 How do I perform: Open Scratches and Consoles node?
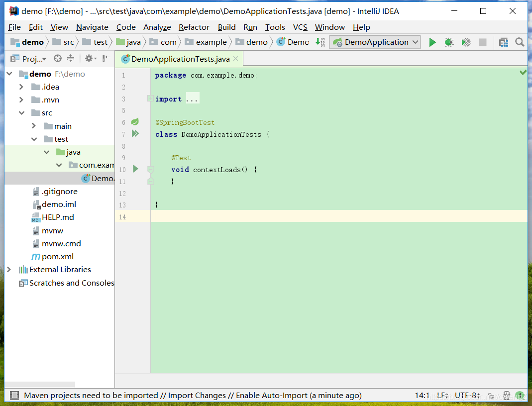pos(67,283)
